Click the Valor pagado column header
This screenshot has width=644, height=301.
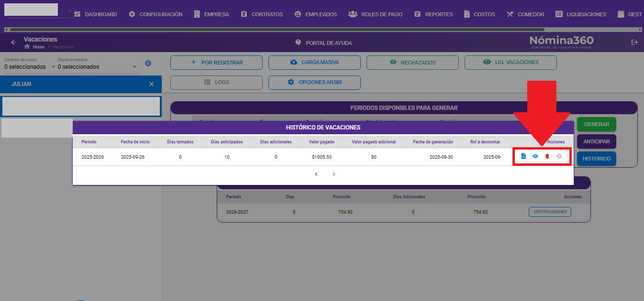click(322, 142)
